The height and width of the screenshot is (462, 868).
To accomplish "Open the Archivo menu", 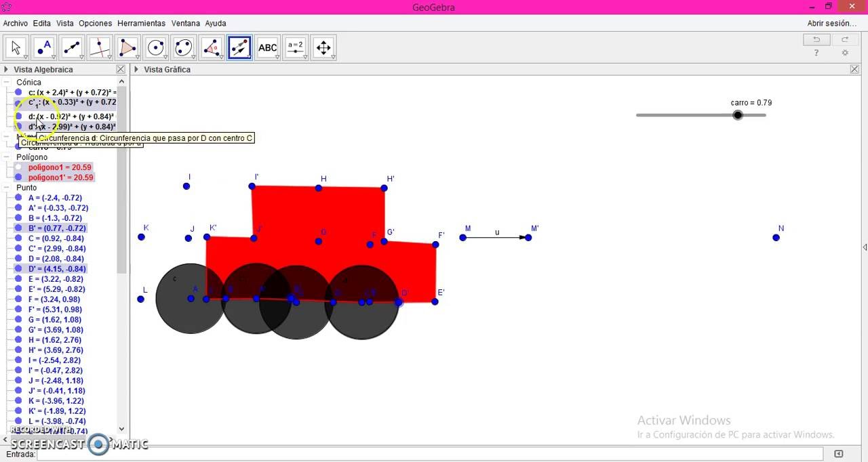I will pyautogui.click(x=16, y=23).
